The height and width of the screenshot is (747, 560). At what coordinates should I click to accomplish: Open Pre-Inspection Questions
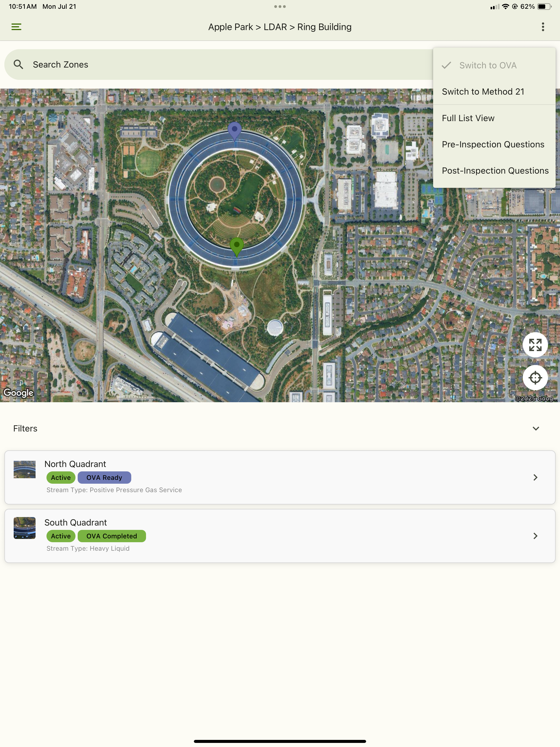(x=494, y=144)
